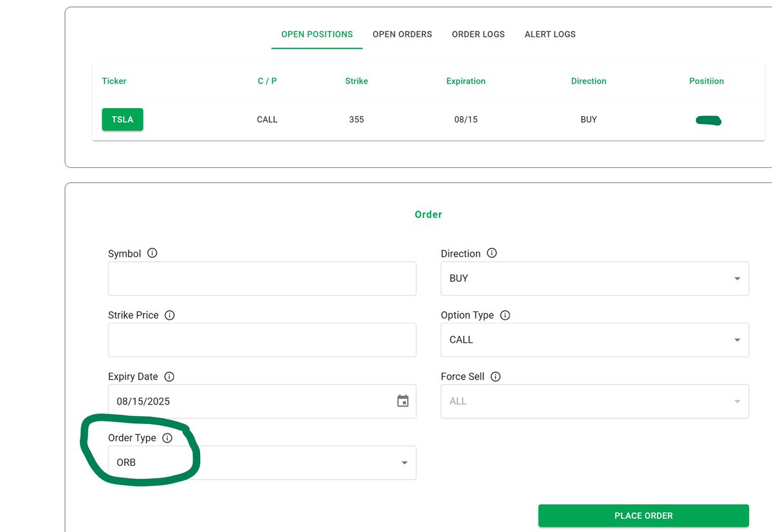The height and width of the screenshot is (532, 772).
Task: Click the Expiry Date field 08/15/2025
Action: click(262, 401)
